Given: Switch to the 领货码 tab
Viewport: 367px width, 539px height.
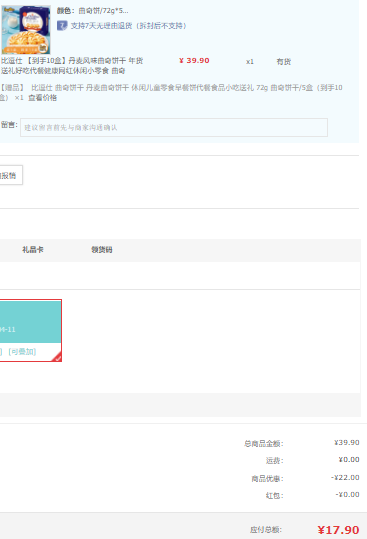Looking at the screenshot, I should tap(102, 250).
